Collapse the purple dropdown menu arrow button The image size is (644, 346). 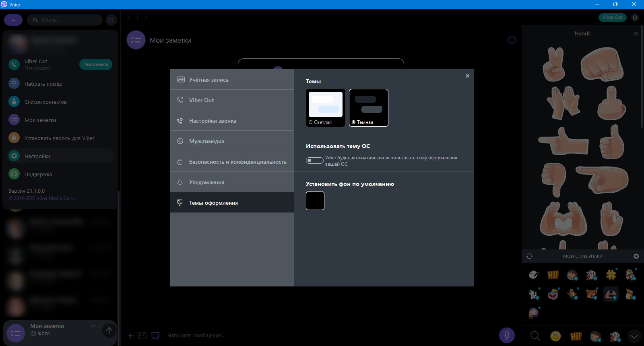(13, 20)
